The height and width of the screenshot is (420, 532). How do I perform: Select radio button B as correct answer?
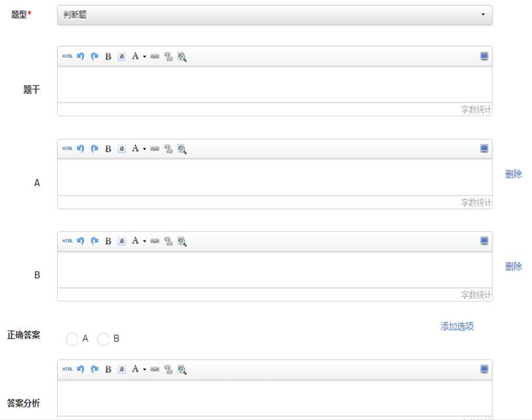click(103, 339)
